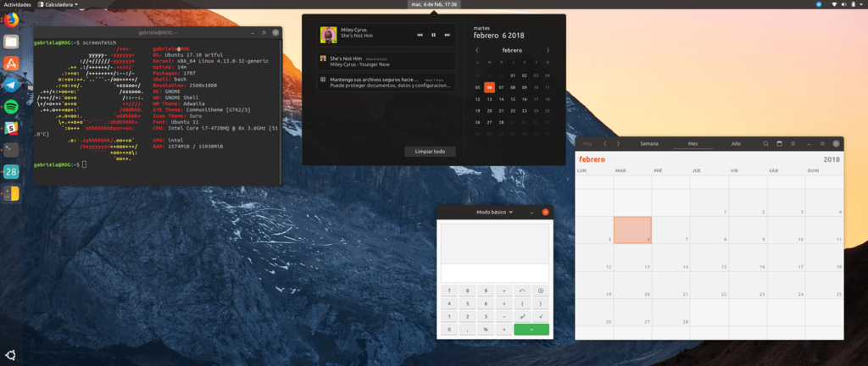This screenshot has height=366, width=868.
Task: Pause the Miley Cyrus song
Action: coord(433,35)
